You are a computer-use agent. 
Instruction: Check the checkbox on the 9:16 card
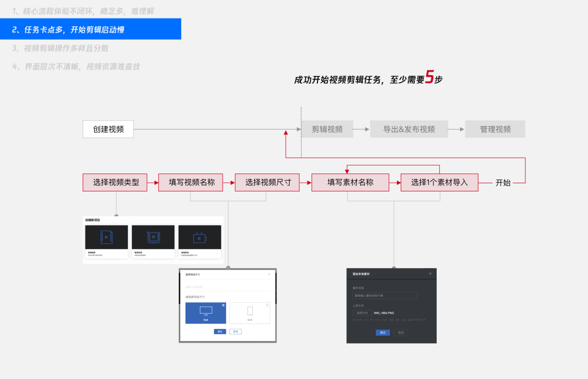pyautogui.click(x=267, y=305)
